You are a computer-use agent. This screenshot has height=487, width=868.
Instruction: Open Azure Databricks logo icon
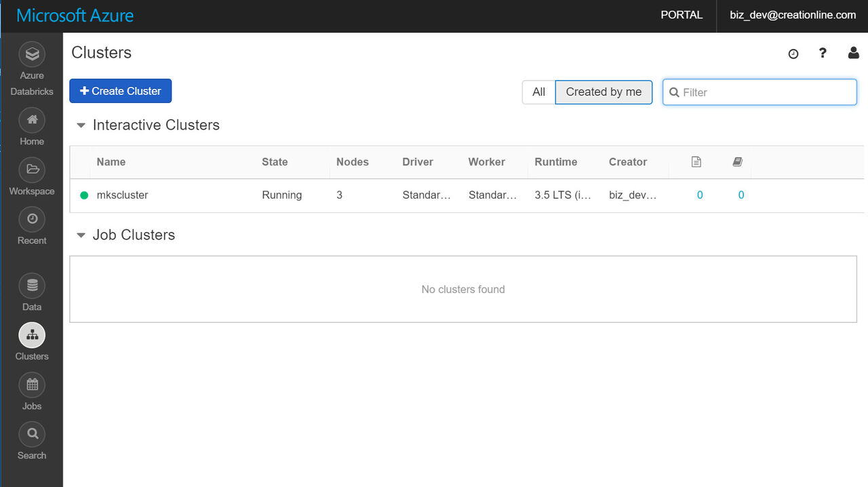(x=32, y=54)
